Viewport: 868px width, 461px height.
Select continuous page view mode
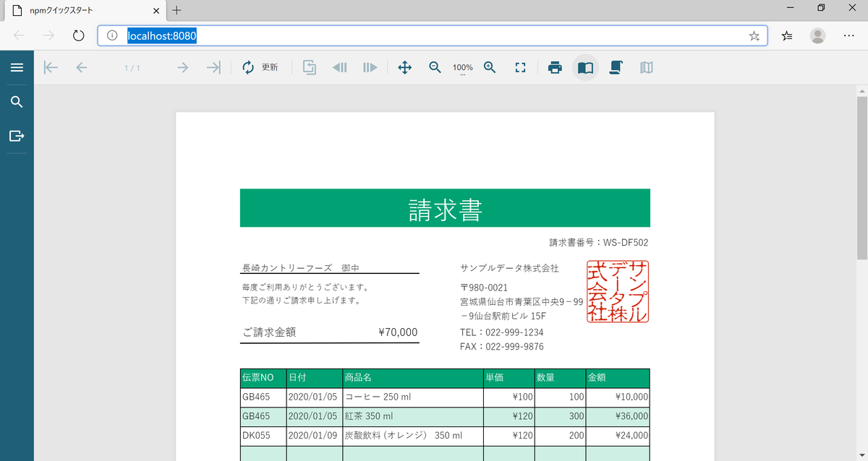(x=616, y=67)
